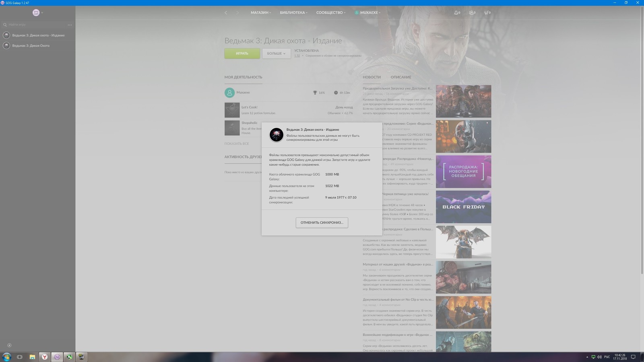Open 'Предварительная Загрузка уже Доступна' news headline
The height and width of the screenshot is (362, 644).
pyautogui.click(x=398, y=88)
